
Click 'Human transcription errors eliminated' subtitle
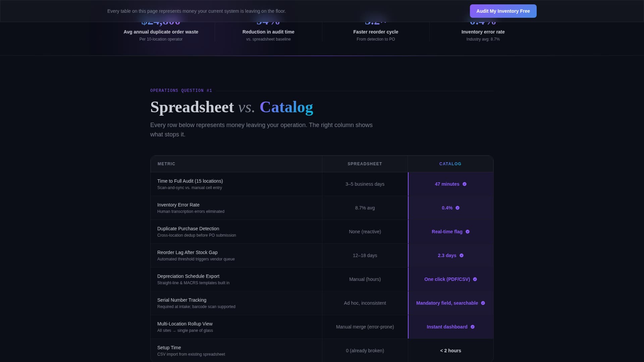tap(191, 212)
